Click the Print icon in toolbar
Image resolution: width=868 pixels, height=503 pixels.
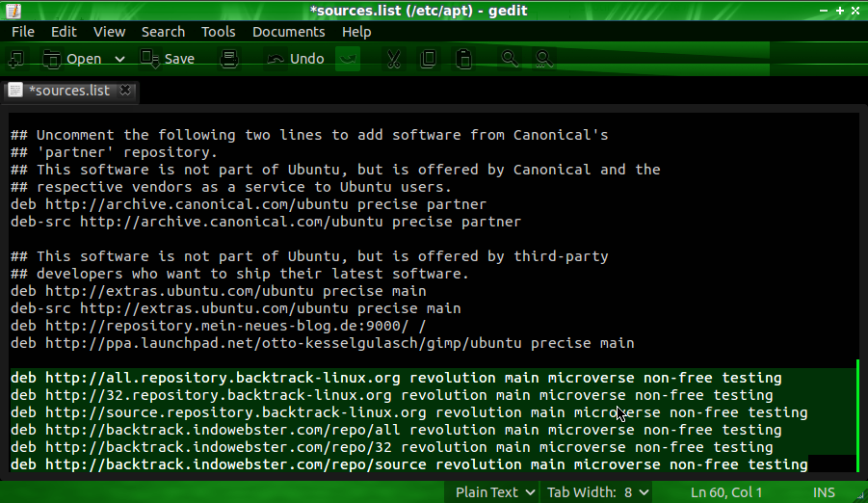pos(229,59)
